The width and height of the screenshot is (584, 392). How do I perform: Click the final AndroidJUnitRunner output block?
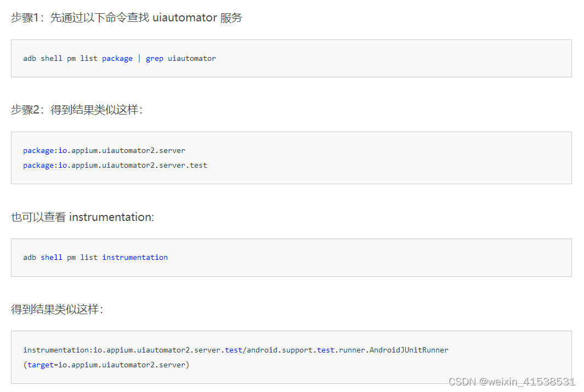(291, 357)
